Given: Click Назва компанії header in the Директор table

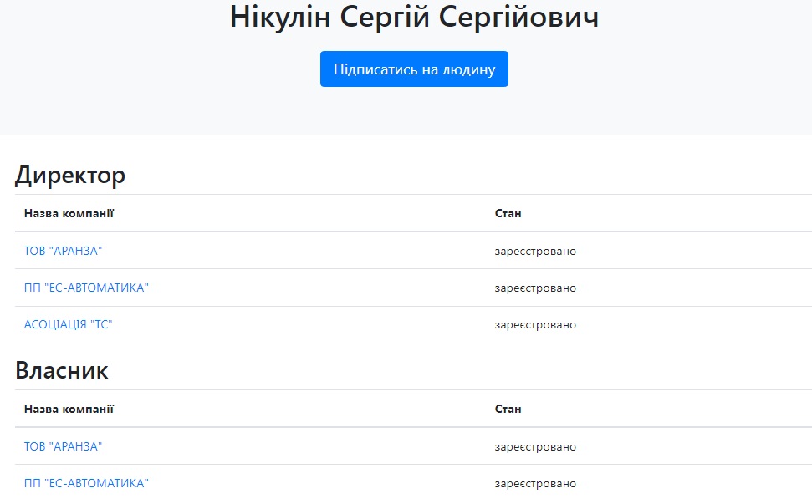Looking at the screenshot, I should point(69,214).
